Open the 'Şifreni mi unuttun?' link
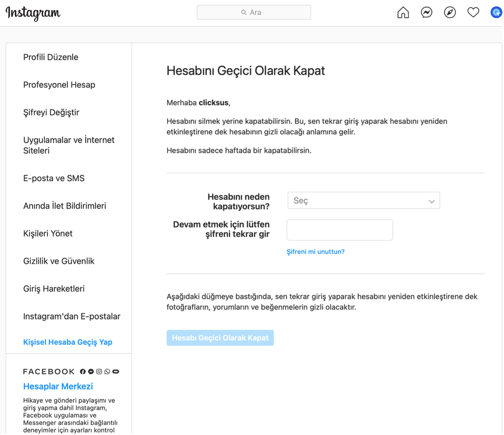The image size is (504, 435). coord(315,251)
